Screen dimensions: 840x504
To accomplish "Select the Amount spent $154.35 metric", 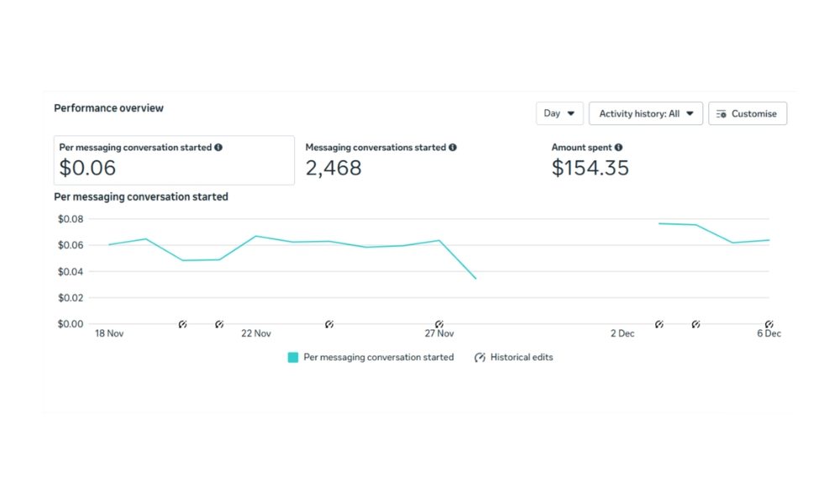I will click(x=590, y=160).
